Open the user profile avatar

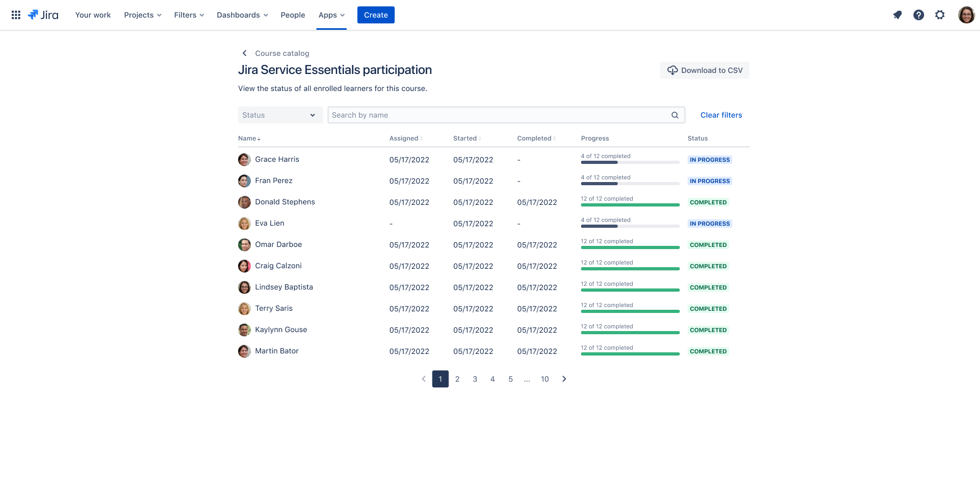click(x=966, y=15)
